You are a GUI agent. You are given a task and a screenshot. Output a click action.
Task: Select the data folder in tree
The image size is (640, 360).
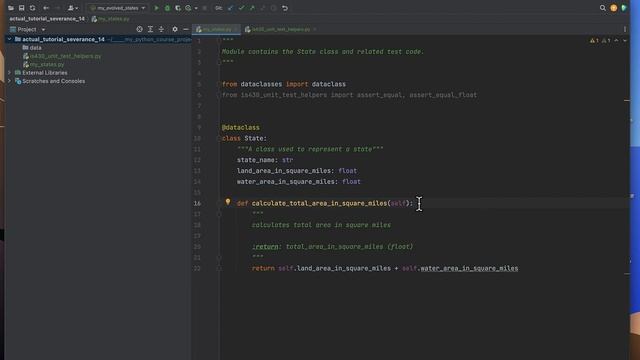coord(36,48)
